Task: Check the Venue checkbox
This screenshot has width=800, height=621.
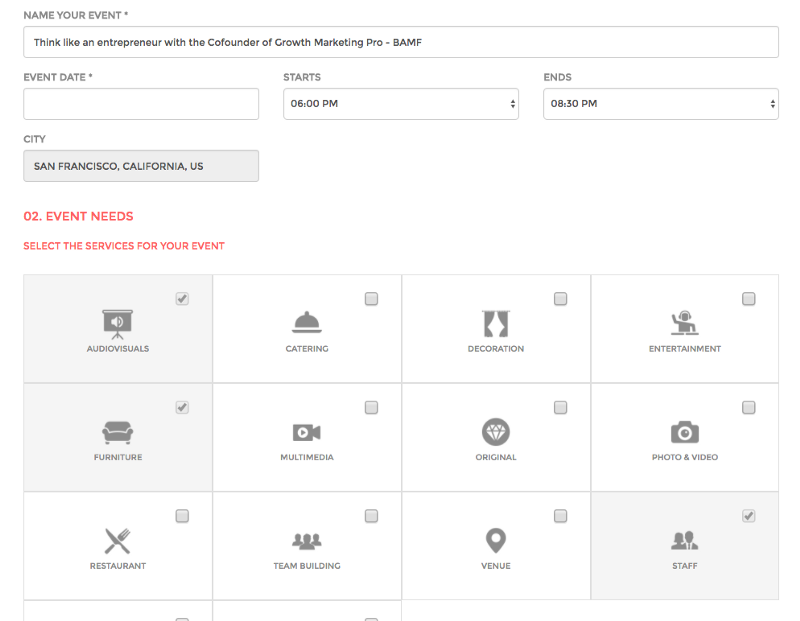Action: (560, 516)
